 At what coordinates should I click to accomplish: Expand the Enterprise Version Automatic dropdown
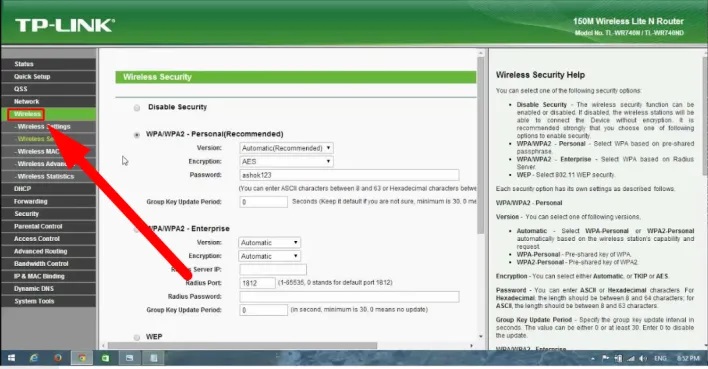click(x=270, y=243)
